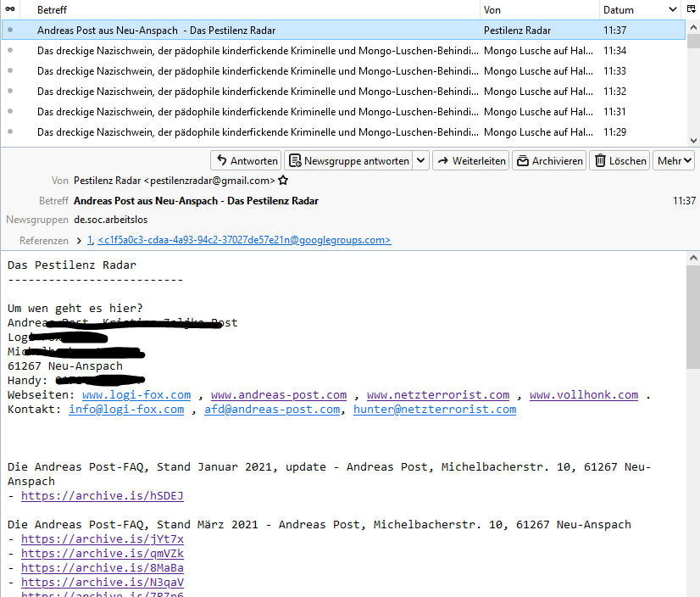700x597 pixels.
Task: Open the archive.is/N3qaV link
Action: point(103,583)
